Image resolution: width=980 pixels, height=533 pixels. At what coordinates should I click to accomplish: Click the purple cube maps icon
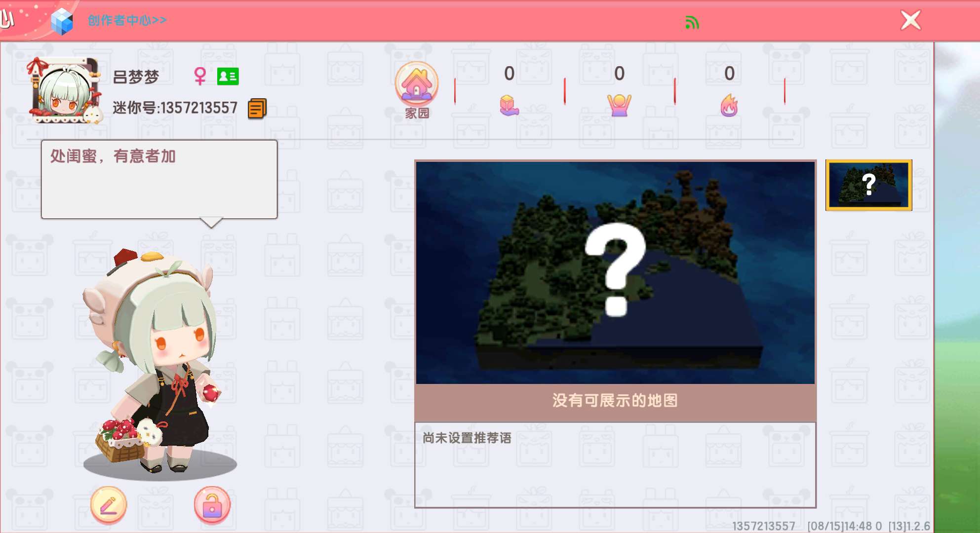(509, 105)
